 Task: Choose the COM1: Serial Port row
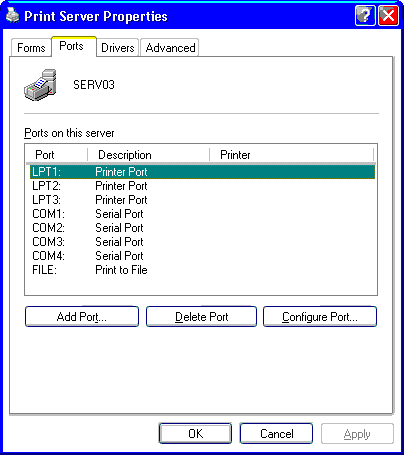click(x=202, y=214)
